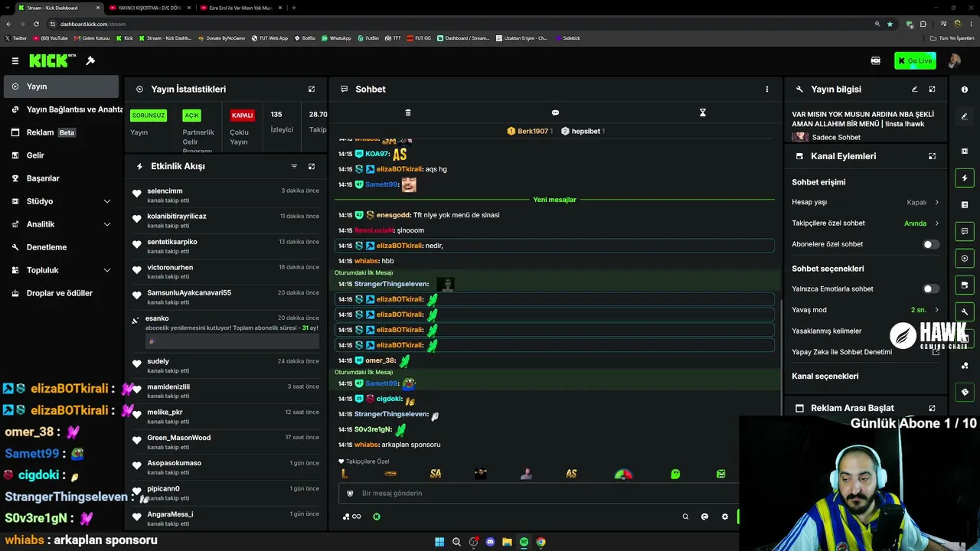Toggle Yalnızca Emotlarla sohbet switch

point(930,289)
